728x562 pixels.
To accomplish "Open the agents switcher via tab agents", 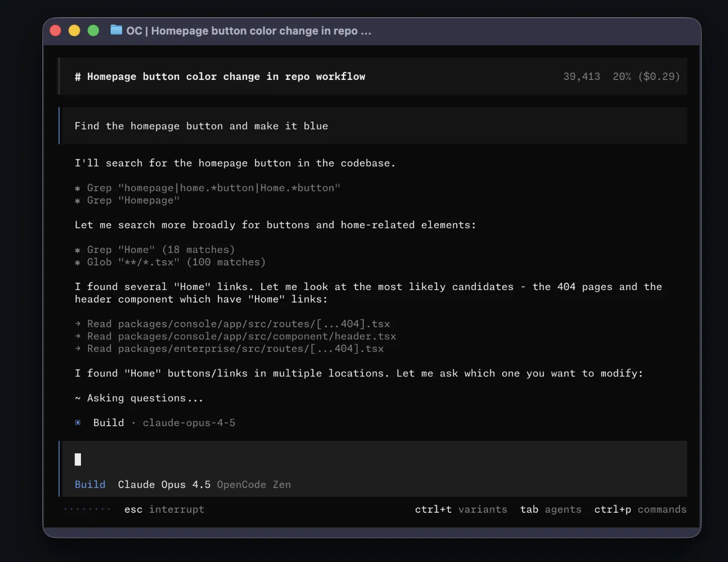I will pos(551,509).
